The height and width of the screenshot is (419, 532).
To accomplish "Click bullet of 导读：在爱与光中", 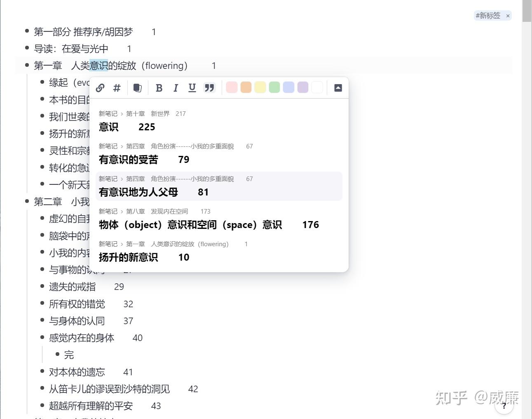I will pyautogui.click(x=27, y=48).
